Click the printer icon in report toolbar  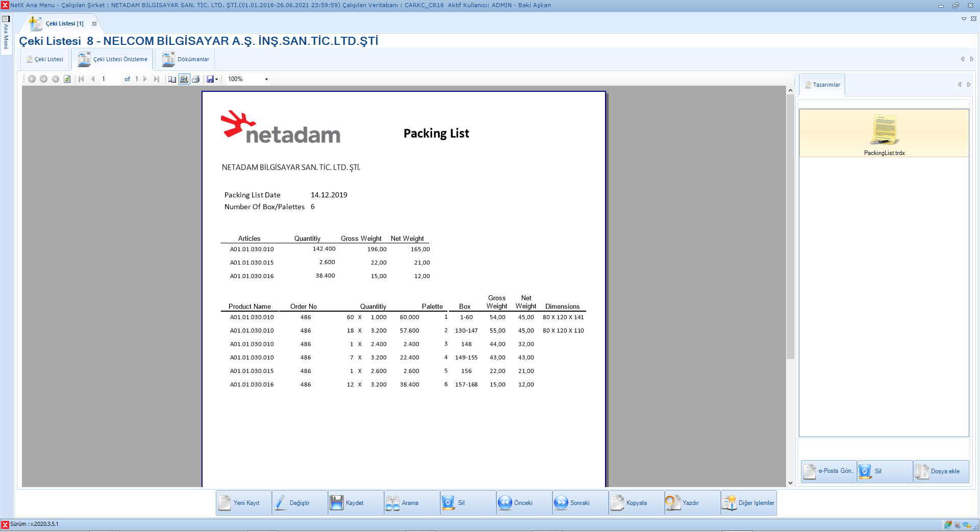196,79
